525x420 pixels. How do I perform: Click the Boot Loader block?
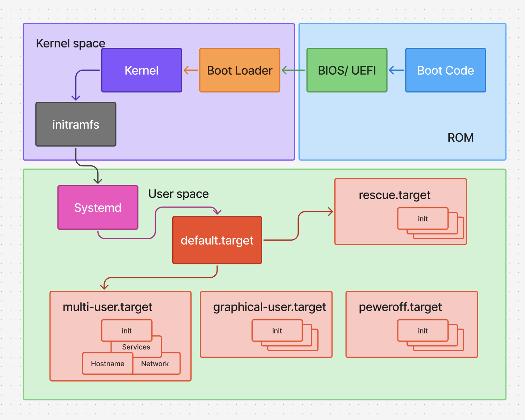[x=239, y=70]
